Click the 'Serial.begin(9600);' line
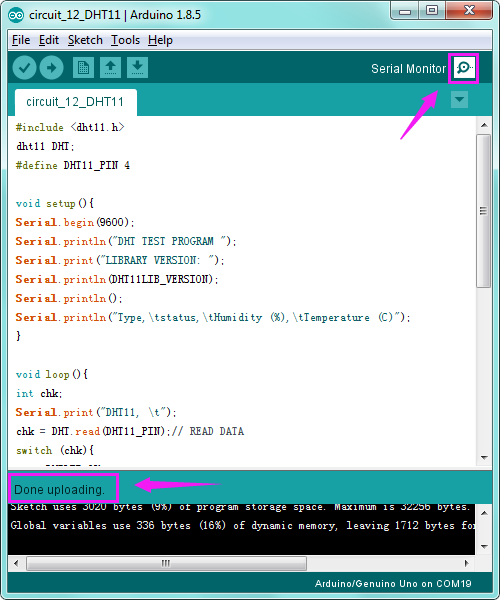 pos(75,222)
